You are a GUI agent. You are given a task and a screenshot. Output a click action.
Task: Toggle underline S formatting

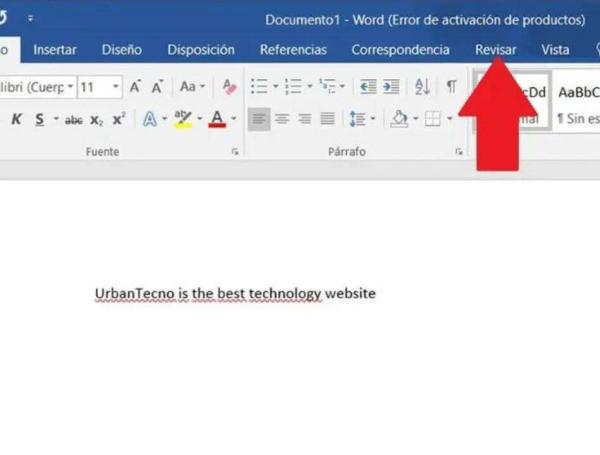tap(39, 119)
